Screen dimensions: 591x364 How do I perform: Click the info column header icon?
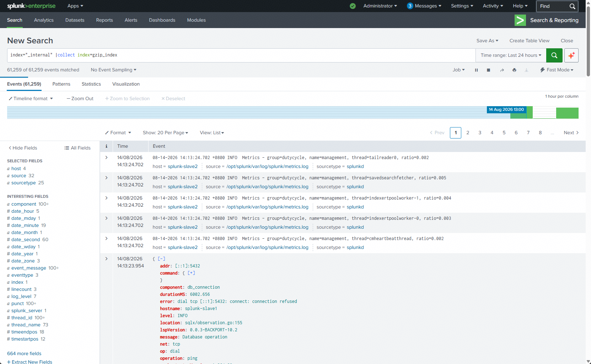(106, 146)
